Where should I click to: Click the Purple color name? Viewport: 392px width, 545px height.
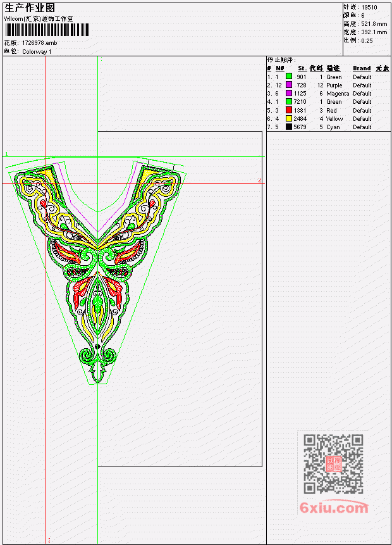tap(334, 85)
